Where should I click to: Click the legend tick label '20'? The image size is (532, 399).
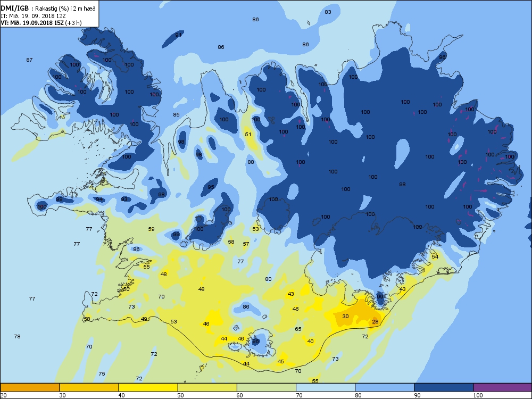point(3,395)
